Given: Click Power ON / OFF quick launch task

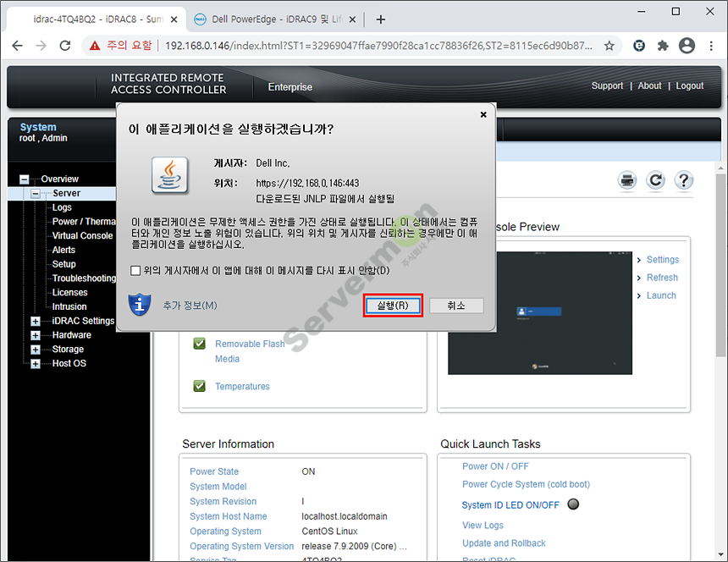Looking at the screenshot, I should (x=495, y=466).
